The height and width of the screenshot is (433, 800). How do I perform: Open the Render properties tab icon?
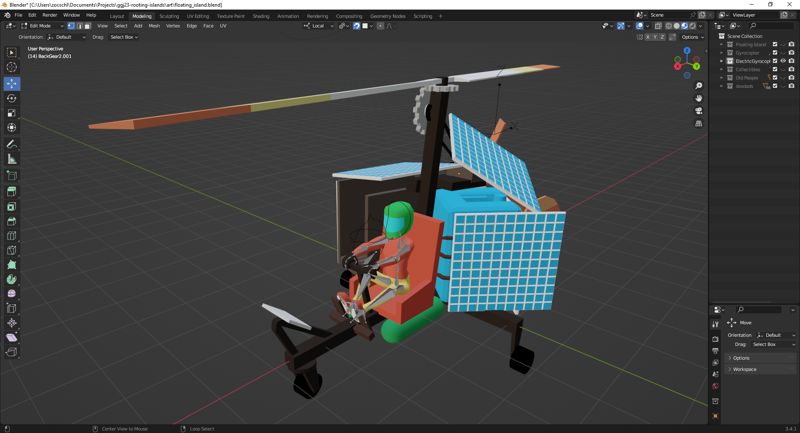[715, 338]
